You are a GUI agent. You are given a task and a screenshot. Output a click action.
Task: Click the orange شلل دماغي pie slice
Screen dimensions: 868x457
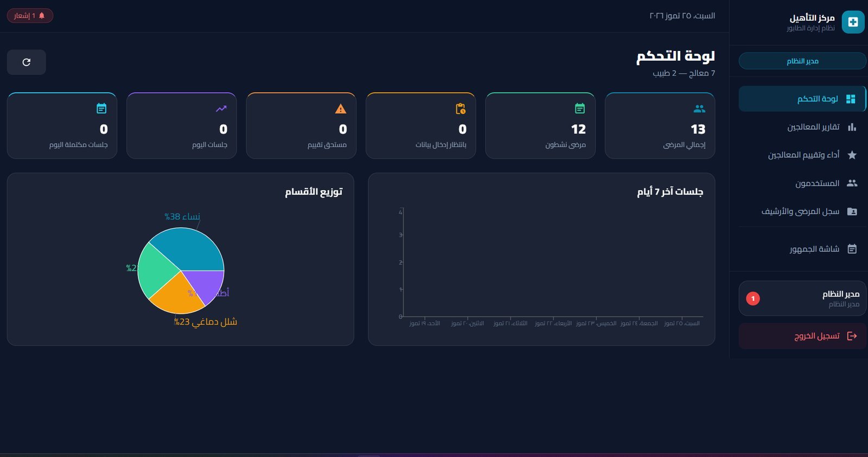[x=176, y=297]
